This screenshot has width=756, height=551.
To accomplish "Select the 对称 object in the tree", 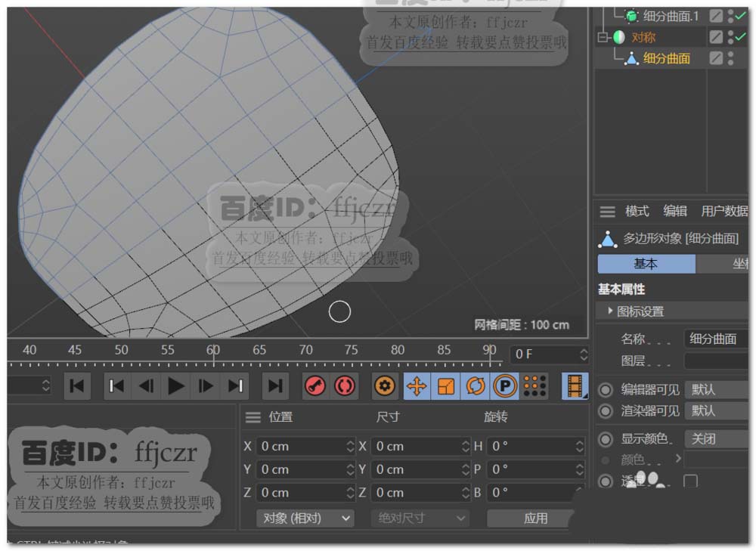I will [x=643, y=37].
